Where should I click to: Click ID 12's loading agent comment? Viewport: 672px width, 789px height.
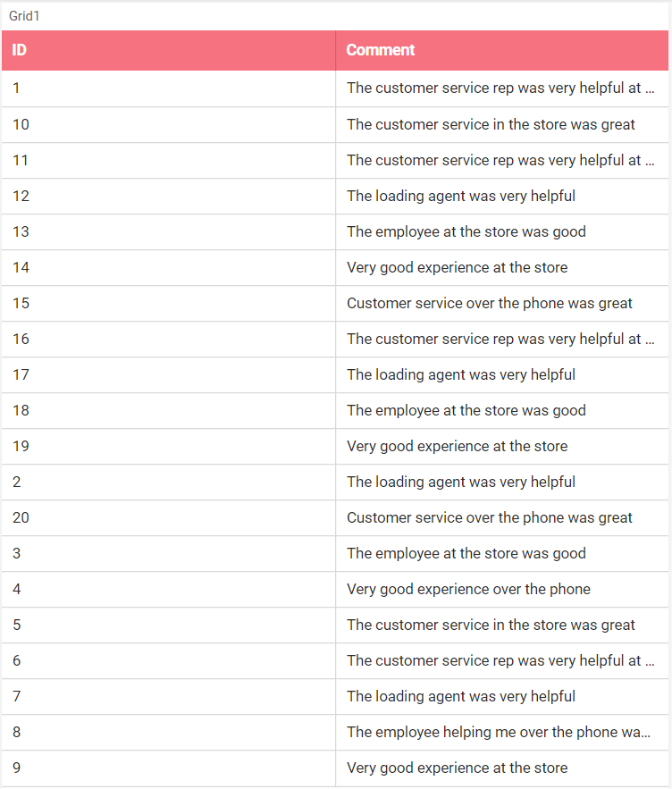[461, 197]
